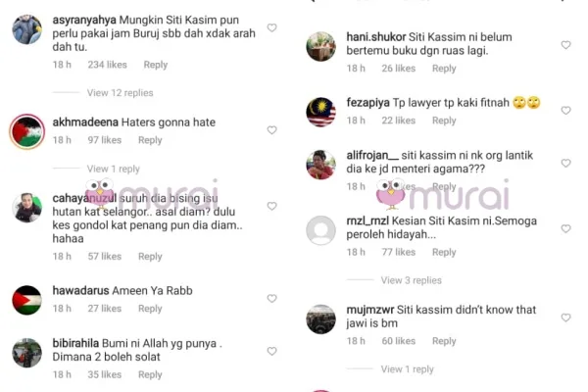Open asyranyahya's profile via username
The height and width of the screenshot is (392, 588).
[84, 20]
